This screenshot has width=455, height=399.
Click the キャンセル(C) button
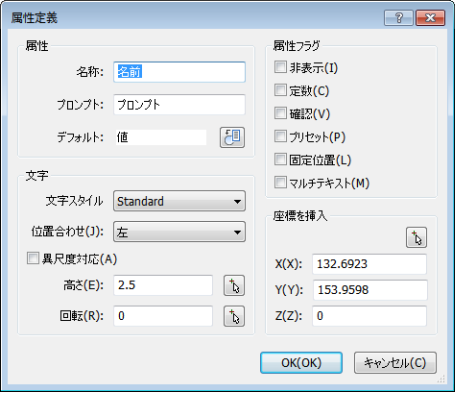pos(395,363)
